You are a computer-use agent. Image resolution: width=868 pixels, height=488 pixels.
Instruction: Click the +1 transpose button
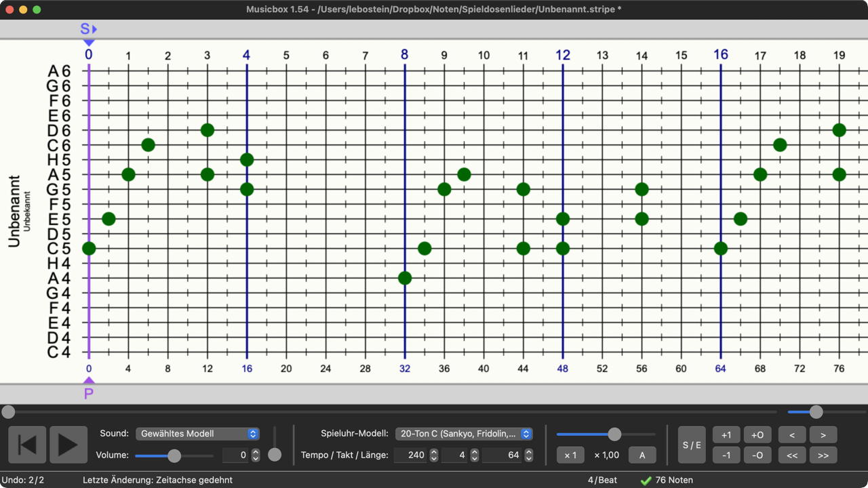[726, 434]
